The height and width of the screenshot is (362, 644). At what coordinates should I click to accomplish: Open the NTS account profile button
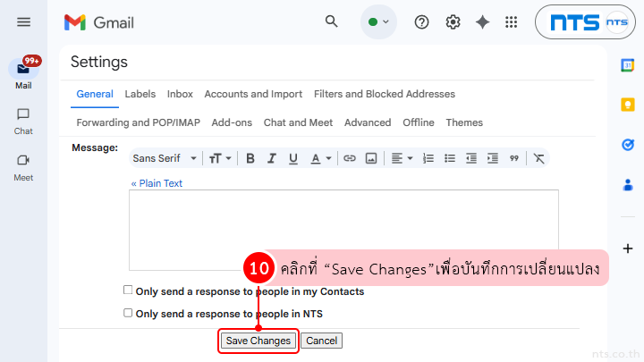click(585, 22)
